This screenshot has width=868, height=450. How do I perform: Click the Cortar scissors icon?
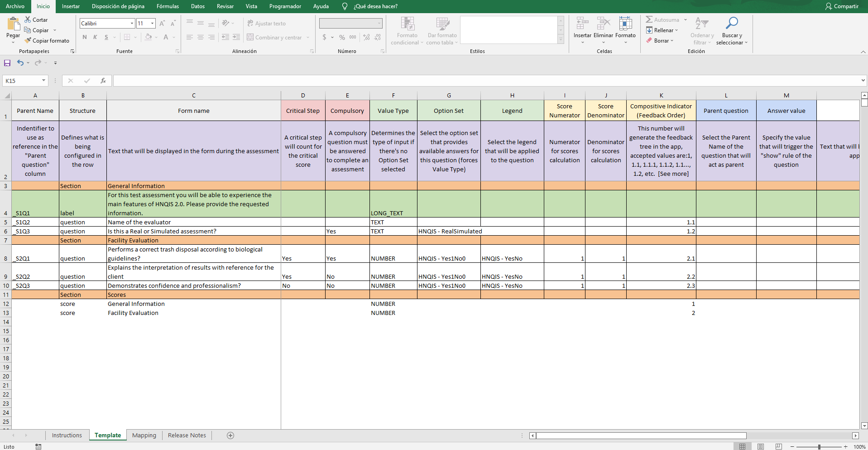tap(28, 19)
